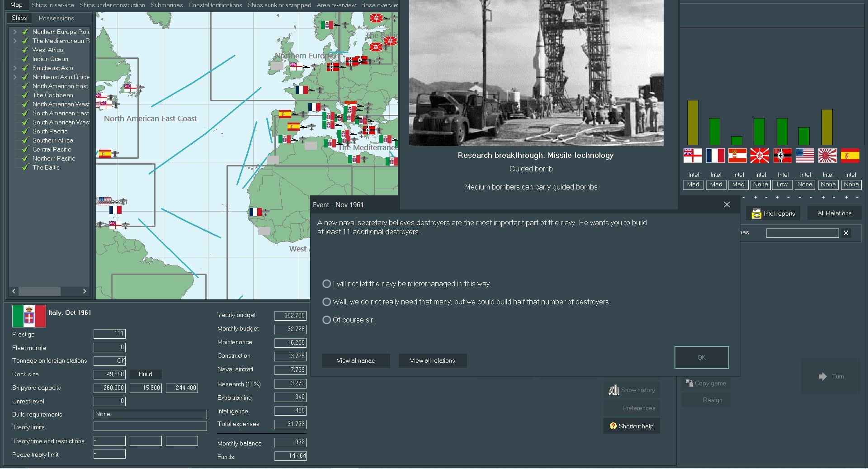Select the Japanese rising sun flag in relations panel
The image size is (868, 469).
click(827, 156)
